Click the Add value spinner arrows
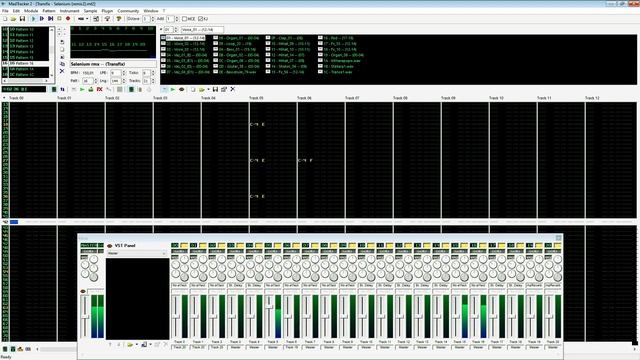Screen dimensions: 640x360 [x=177, y=19]
